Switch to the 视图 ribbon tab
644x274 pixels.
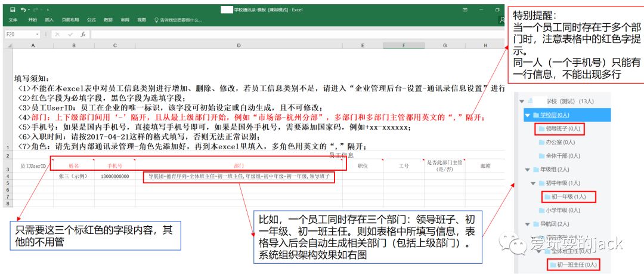coord(142,20)
